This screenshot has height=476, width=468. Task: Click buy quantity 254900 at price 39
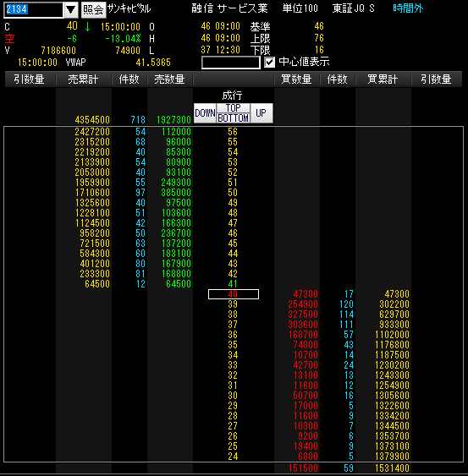click(x=303, y=304)
